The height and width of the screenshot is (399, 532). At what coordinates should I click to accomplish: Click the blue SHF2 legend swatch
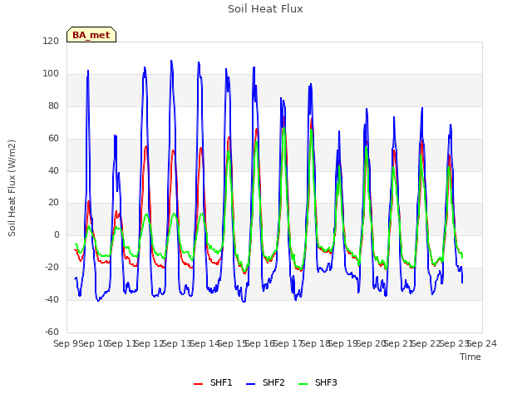tap(250, 384)
